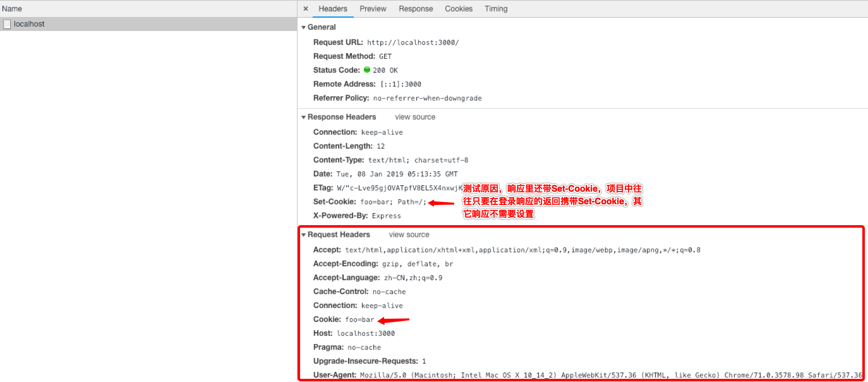Select Host localhost:3000 value
Screen dimensions: 868x382
[365, 333]
